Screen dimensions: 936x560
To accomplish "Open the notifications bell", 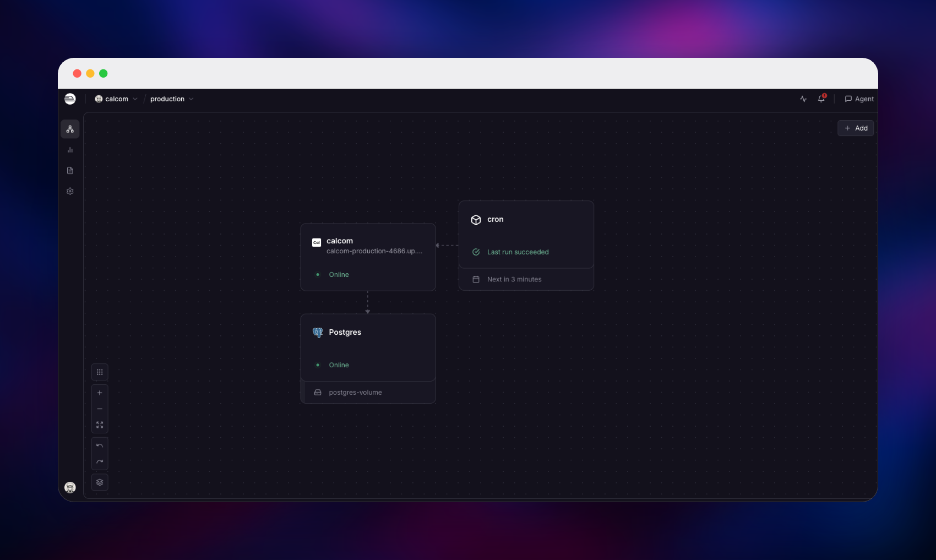I will [821, 99].
